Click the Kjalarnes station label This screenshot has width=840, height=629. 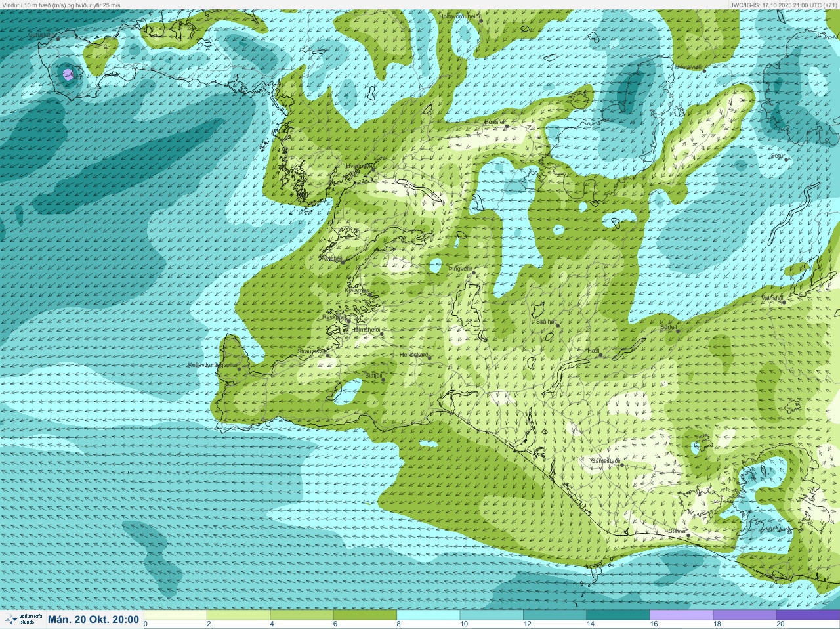click(x=356, y=290)
